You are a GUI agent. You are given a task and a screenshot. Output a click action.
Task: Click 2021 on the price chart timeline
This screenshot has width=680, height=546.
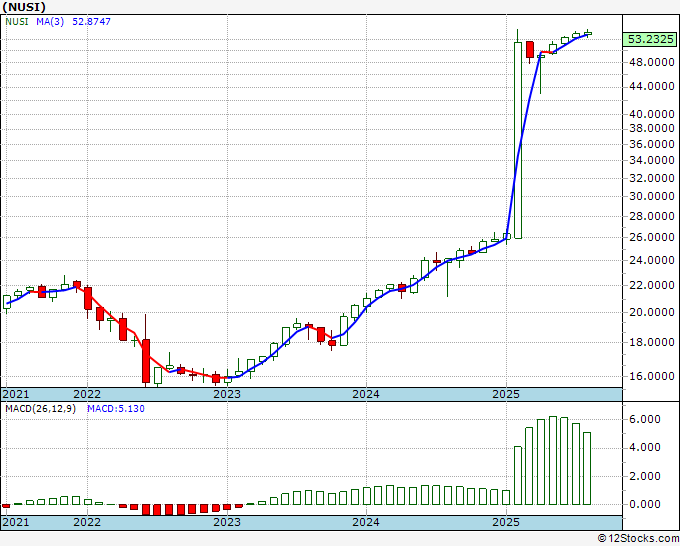(x=16, y=394)
